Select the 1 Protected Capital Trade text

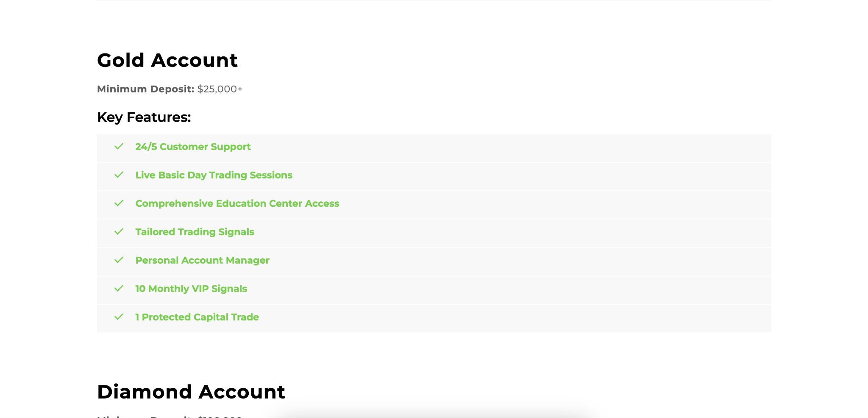point(197,317)
